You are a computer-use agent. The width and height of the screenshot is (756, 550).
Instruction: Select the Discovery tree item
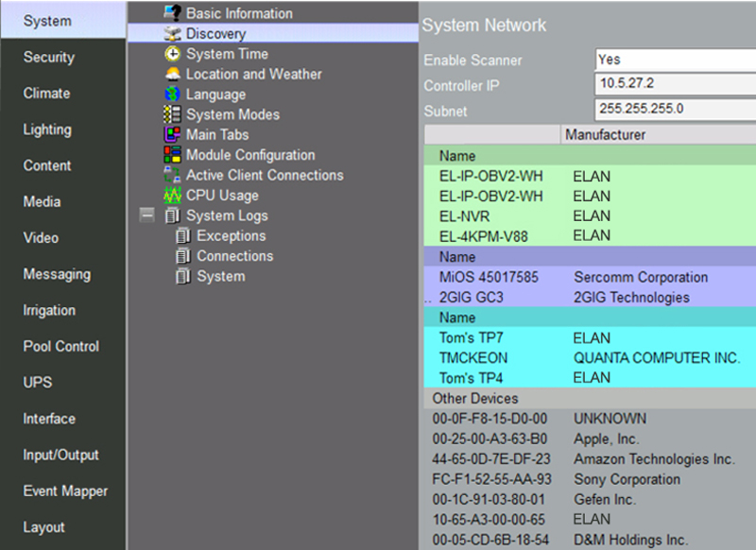(x=273, y=33)
